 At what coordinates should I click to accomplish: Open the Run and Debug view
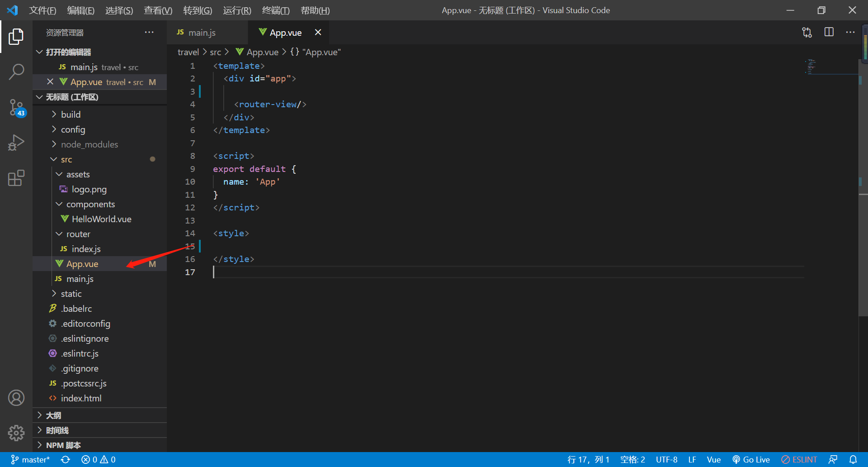16,143
